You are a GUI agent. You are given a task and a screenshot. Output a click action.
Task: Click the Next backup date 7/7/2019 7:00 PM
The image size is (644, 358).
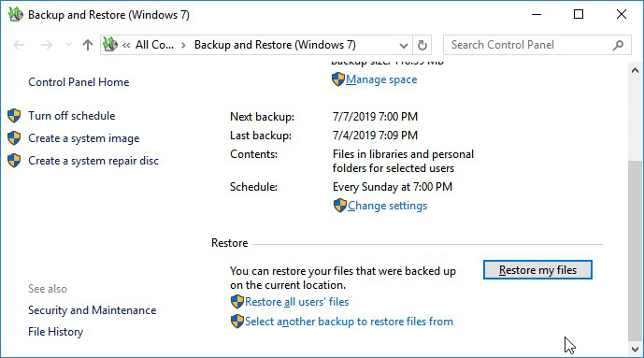coord(375,117)
